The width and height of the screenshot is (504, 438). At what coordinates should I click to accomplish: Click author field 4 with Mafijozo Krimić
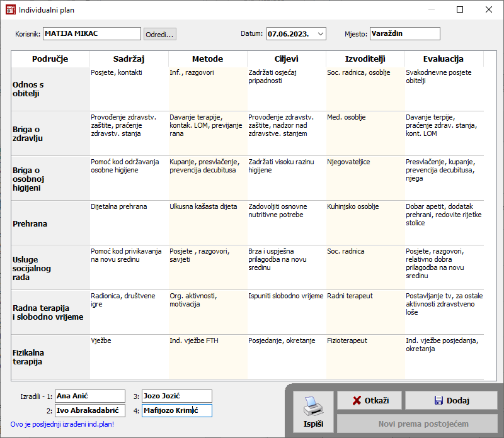click(x=176, y=411)
